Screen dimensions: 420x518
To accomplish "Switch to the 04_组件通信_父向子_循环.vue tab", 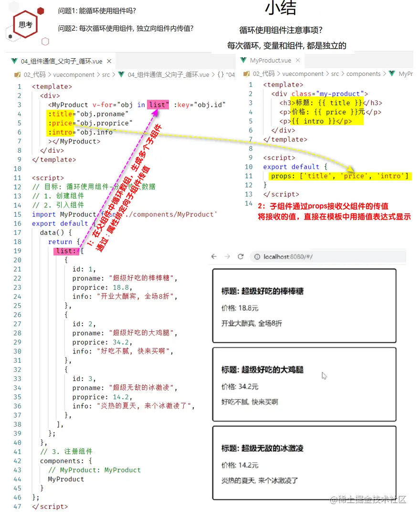I will tap(62, 61).
